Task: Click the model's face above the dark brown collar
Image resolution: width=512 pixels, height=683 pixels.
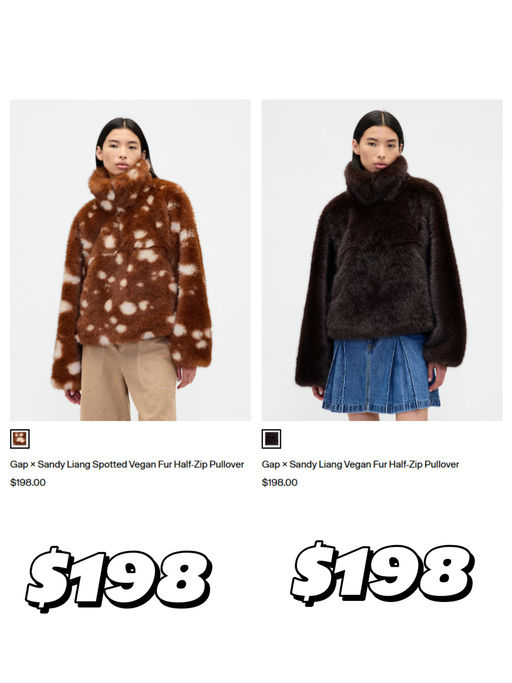Action: (378, 148)
